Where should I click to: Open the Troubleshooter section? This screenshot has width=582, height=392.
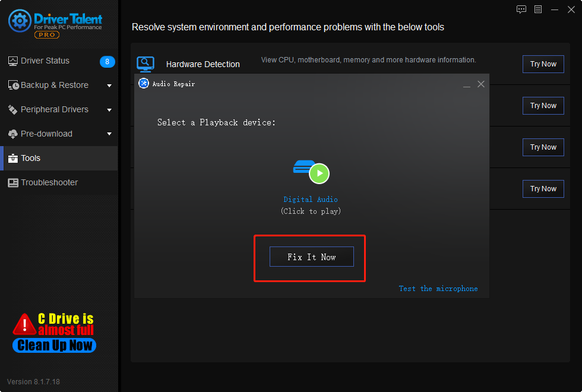(59, 183)
